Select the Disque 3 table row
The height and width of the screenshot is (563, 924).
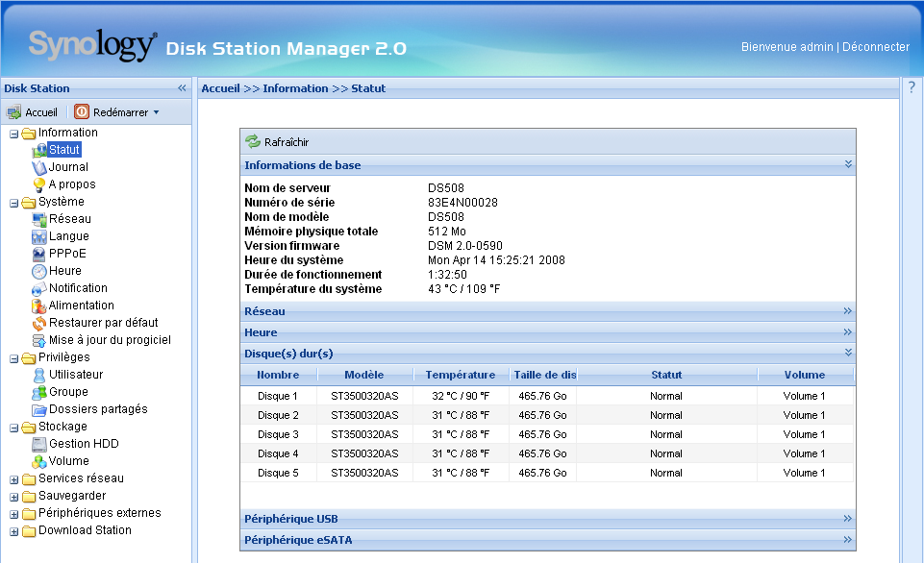pos(547,434)
